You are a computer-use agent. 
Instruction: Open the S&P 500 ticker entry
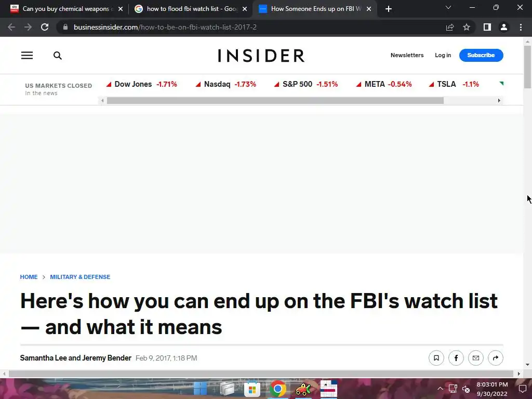(305, 84)
